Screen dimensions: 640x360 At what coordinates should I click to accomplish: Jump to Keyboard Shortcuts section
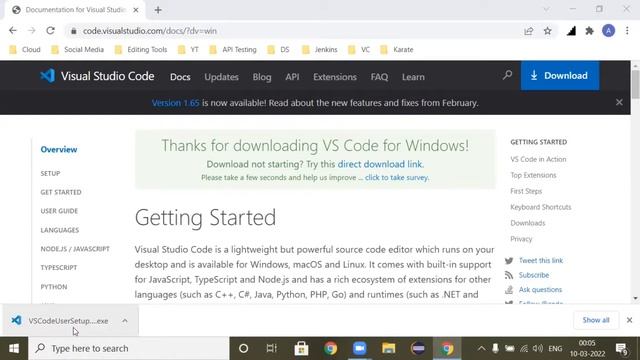coord(540,207)
